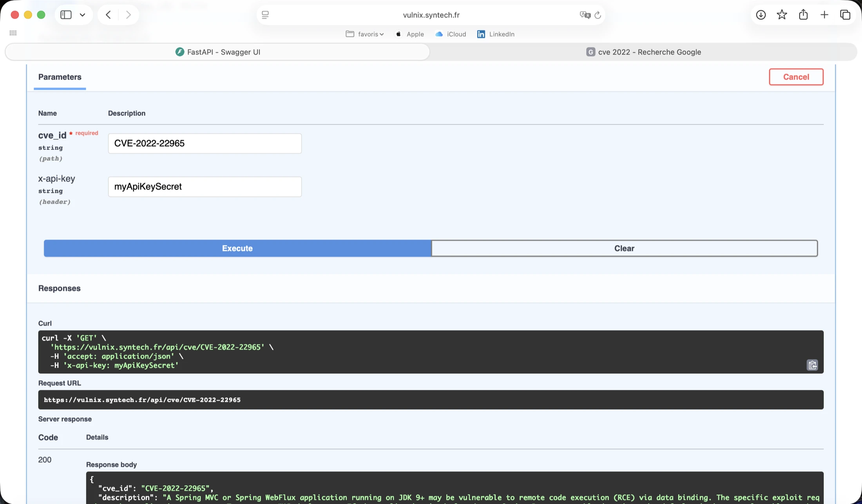The width and height of the screenshot is (862, 504).
Task: Bookmark page with the star icon
Action: [782, 15]
